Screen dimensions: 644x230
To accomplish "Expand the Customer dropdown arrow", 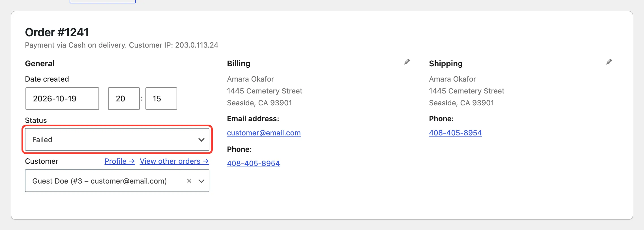I will 201,181.
